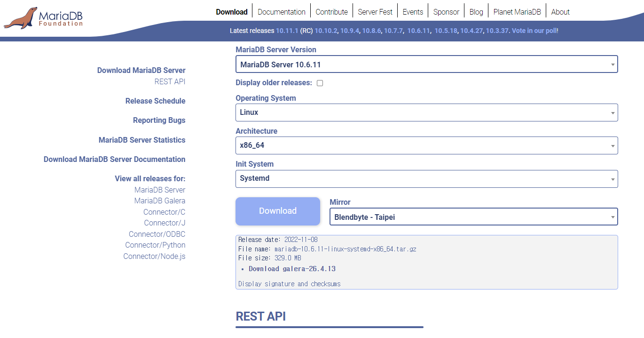Viewport: 644px width, 338px height.
Task: Open the About menu item
Action: pyautogui.click(x=560, y=12)
